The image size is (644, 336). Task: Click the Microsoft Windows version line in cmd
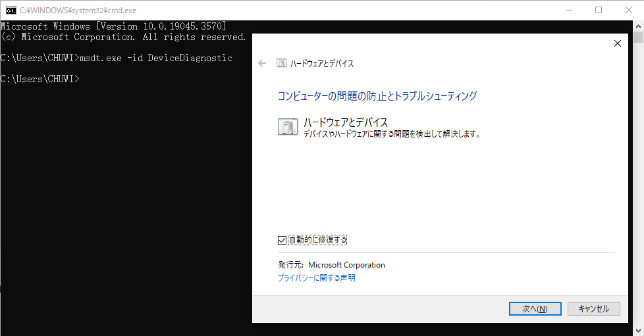[113, 26]
